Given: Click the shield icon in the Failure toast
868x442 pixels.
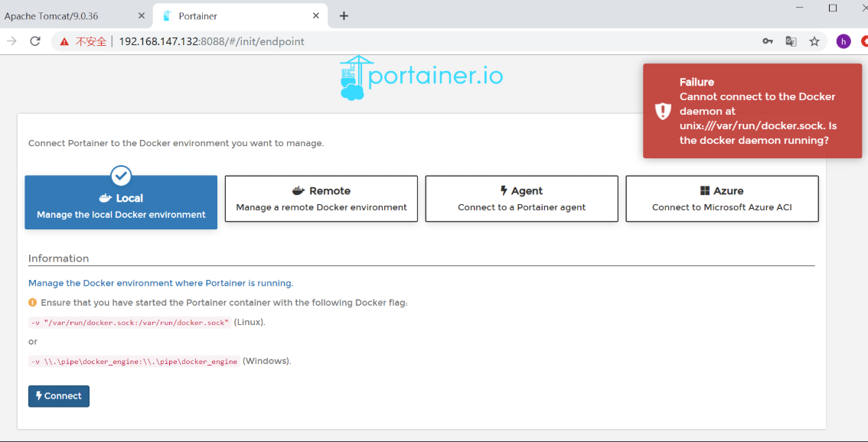Looking at the screenshot, I should [663, 111].
